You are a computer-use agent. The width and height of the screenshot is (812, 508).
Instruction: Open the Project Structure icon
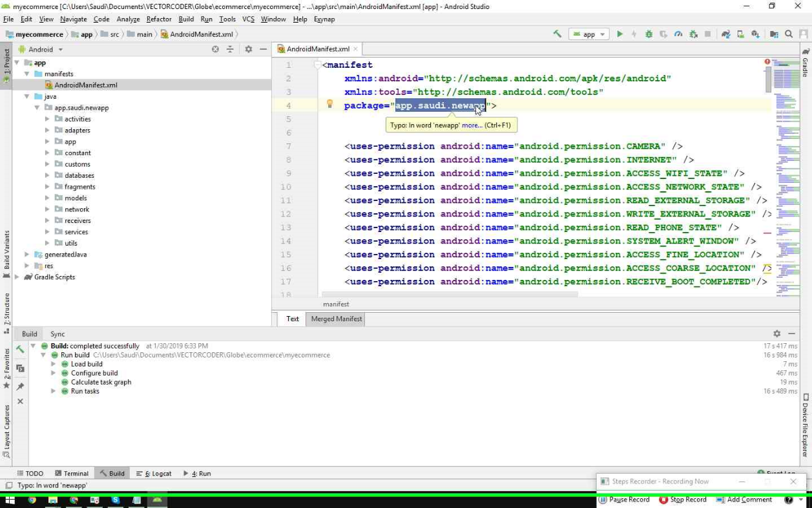[x=774, y=34]
